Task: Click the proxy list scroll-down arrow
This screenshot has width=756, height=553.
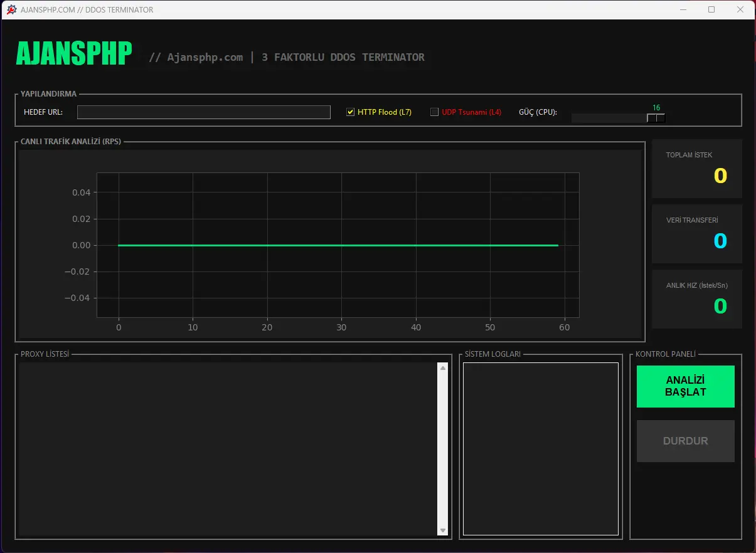Action: [443, 530]
